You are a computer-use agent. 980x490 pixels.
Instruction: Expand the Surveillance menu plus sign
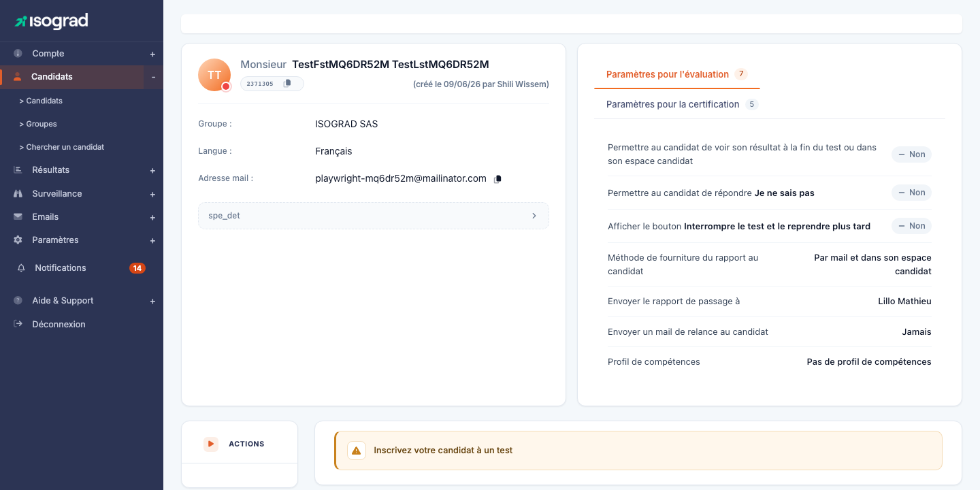[x=152, y=195]
